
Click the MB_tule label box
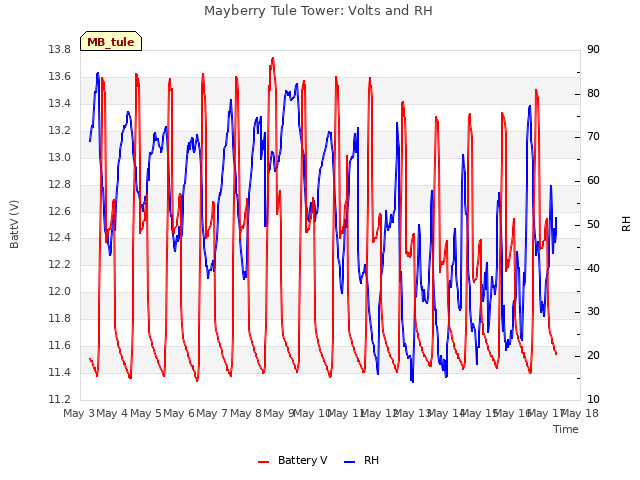coord(111,41)
